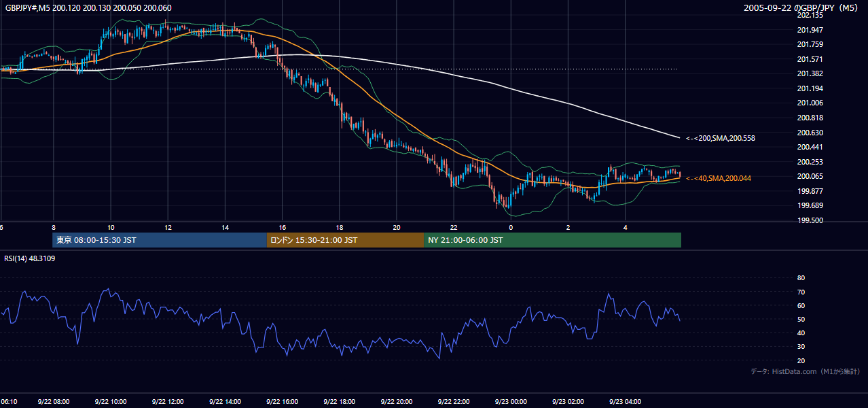
Task: Click hour label 20 under the price chart
Action: [x=397, y=228]
